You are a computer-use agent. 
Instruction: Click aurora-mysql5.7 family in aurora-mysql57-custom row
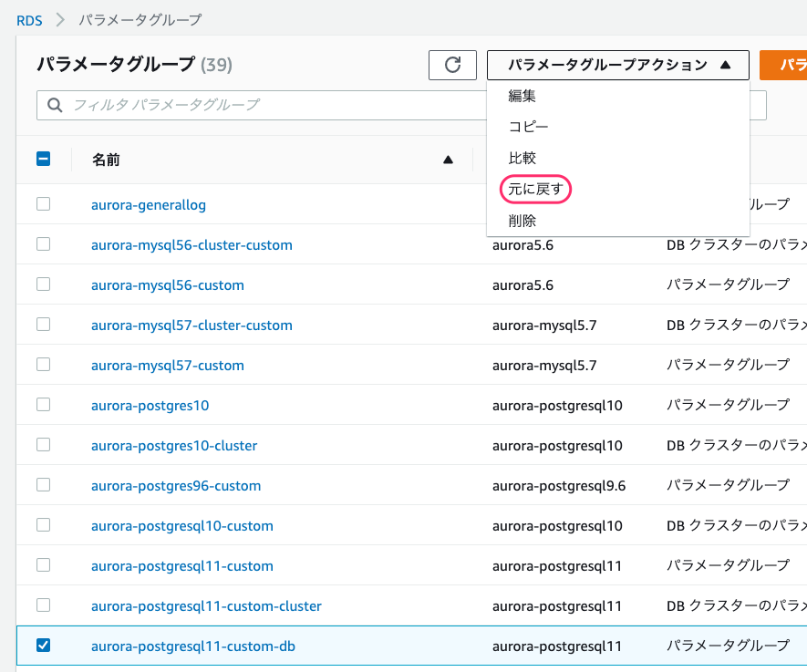(544, 366)
